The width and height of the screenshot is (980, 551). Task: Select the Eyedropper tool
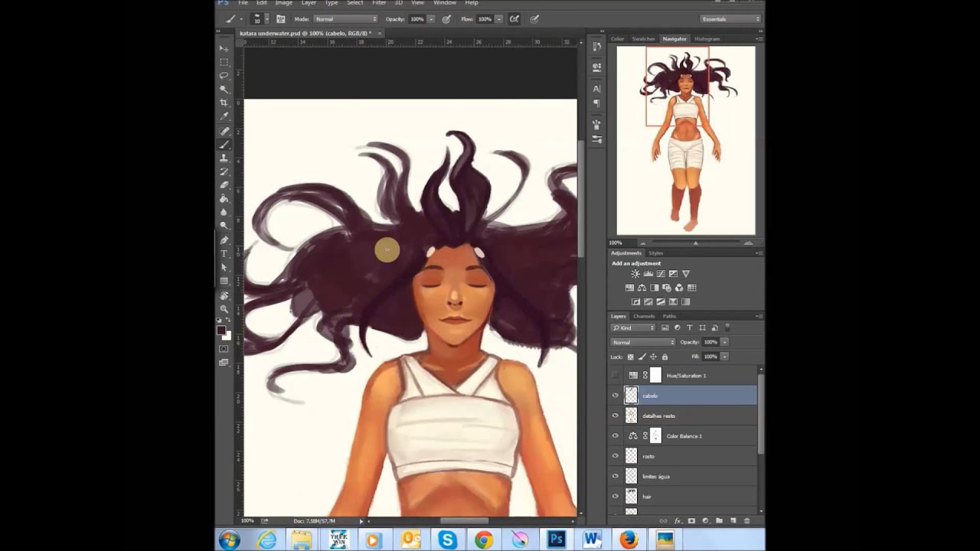(x=224, y=116)
